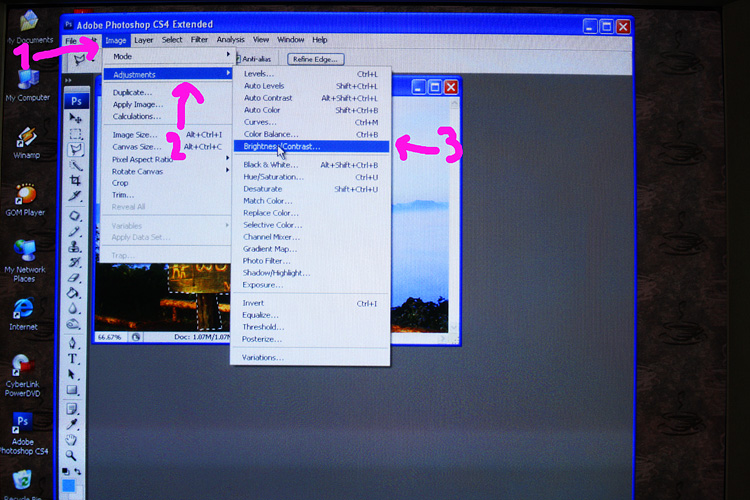Select the Hand tool

tap(71, 440)
